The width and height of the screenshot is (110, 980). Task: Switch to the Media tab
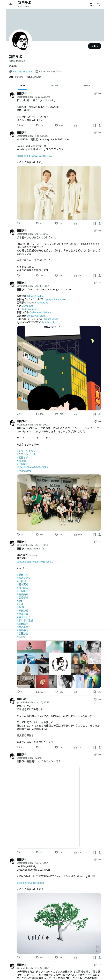88,86
